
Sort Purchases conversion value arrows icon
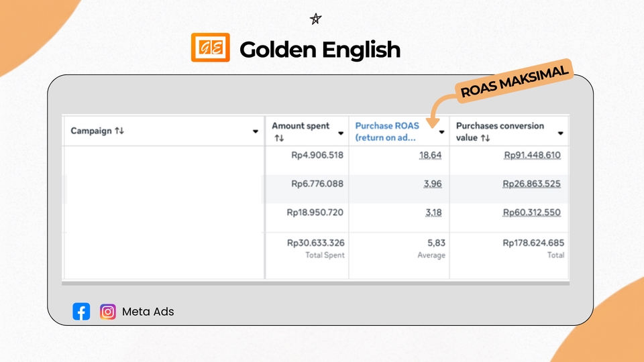[485, 138]
